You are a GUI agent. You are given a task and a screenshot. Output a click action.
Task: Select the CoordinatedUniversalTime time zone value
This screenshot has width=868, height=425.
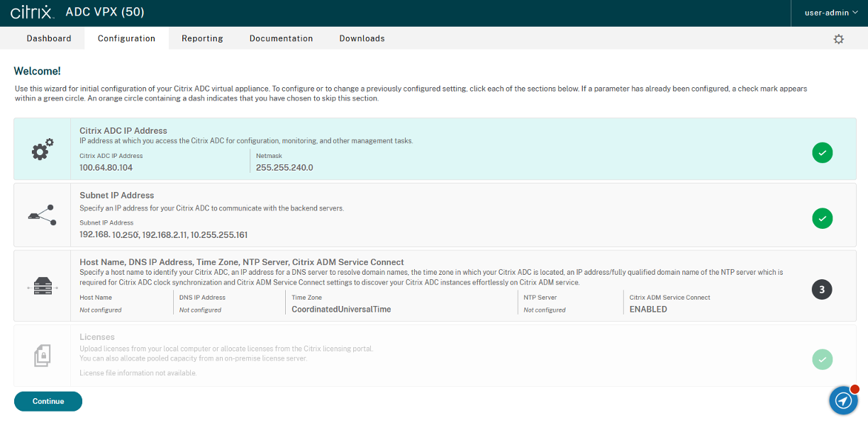point(340,309)
